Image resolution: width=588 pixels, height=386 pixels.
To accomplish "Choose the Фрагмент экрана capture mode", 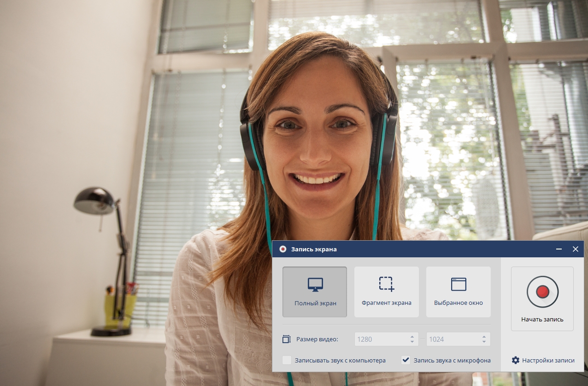I will [x=387, y=291].
